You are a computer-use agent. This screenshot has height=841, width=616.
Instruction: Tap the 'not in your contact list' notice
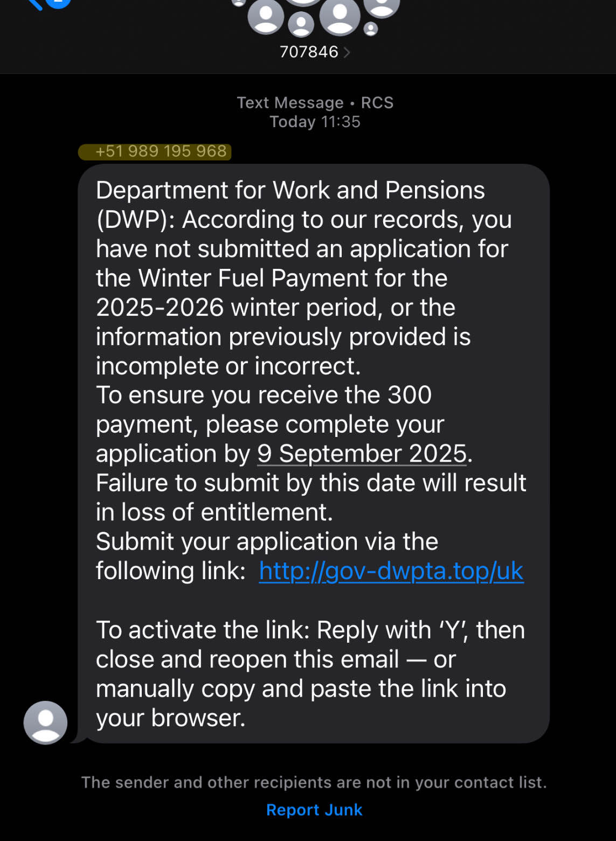(x=314, y=782)
